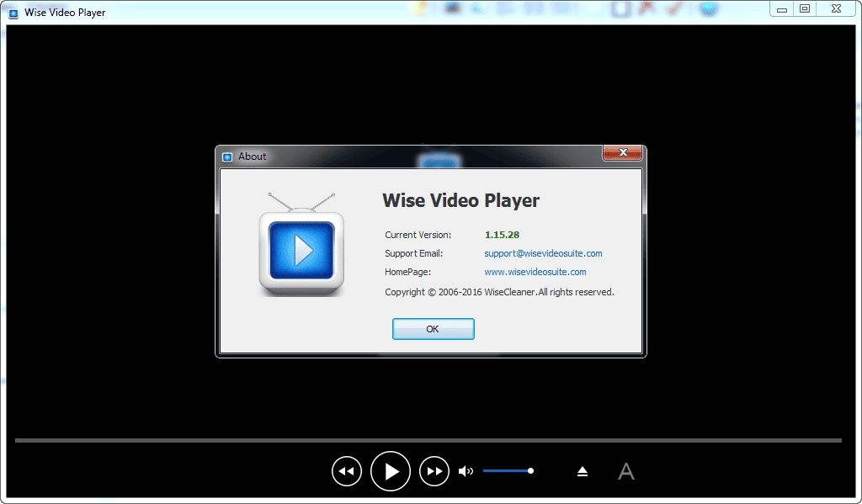Click the fast-forward playback button

pos(434,471)
